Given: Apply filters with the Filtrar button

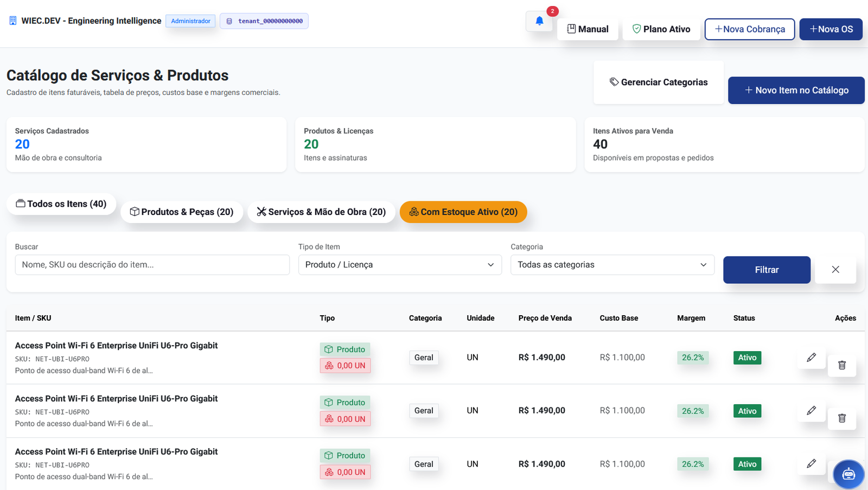Looking at the screenshot, I should pyautogui.click(x=767, y=270).
